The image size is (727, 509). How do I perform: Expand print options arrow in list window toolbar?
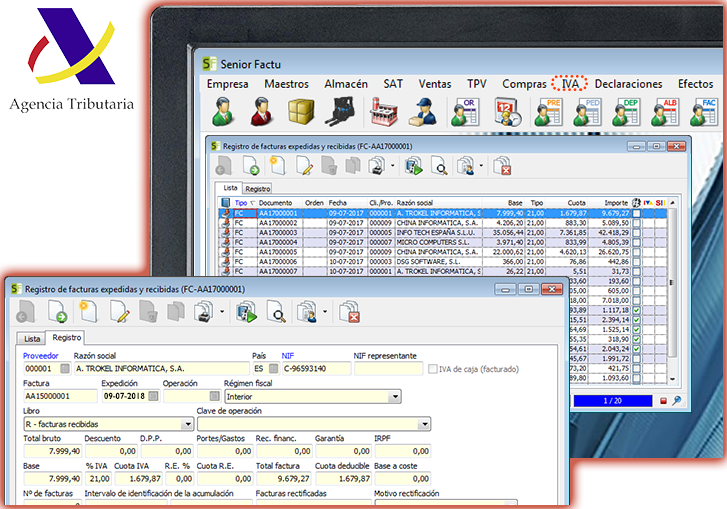click(393, 165)
